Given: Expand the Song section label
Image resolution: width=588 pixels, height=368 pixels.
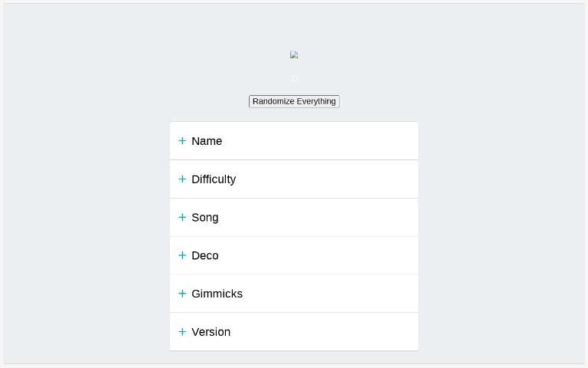Looking at the screenshot, I should point(204,218).
